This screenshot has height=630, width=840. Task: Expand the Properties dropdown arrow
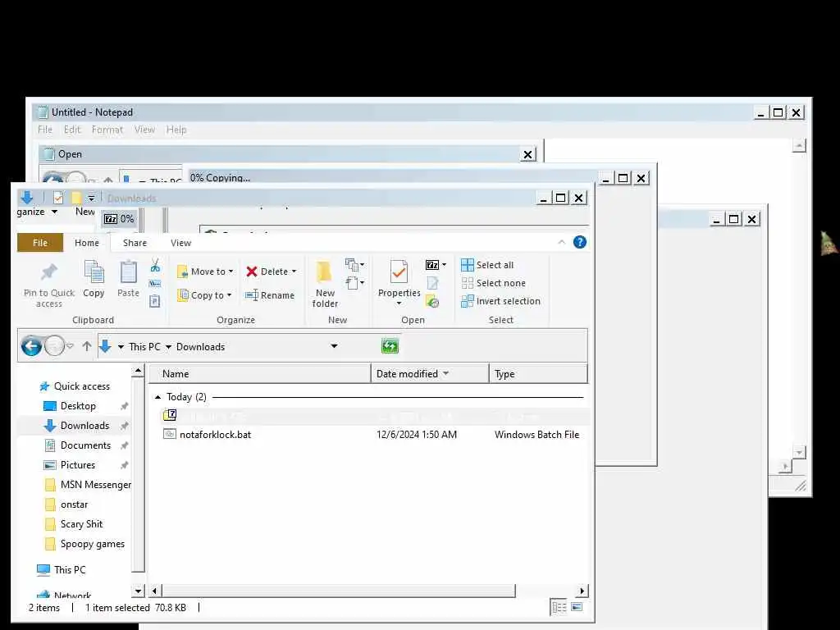[399, 304]
